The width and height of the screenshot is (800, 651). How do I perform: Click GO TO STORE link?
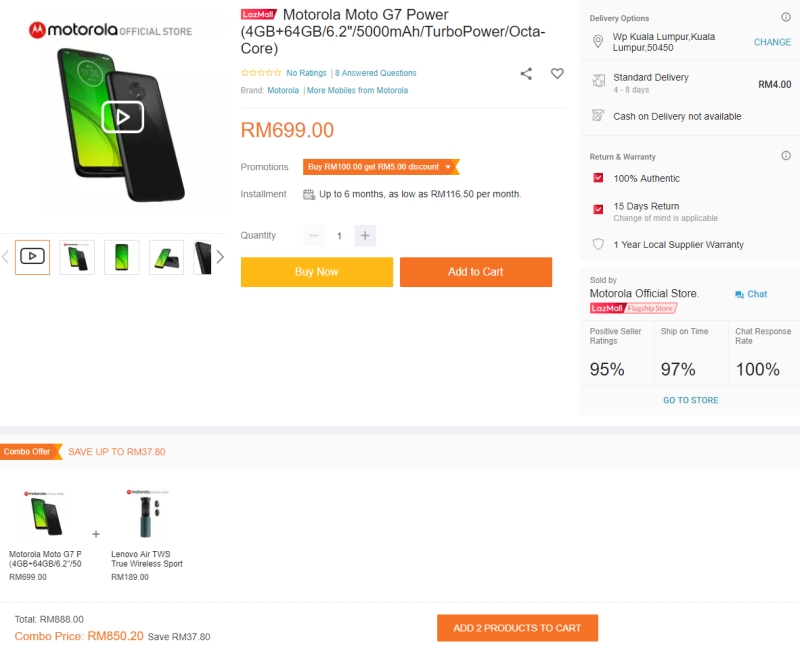coord(690,400)
